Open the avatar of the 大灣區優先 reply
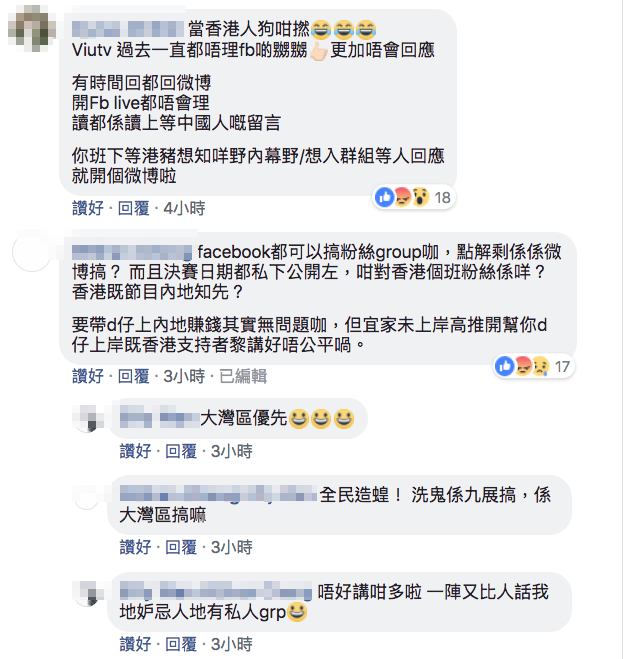This screenshot has height=659, width=623. [x=88, y=419]
